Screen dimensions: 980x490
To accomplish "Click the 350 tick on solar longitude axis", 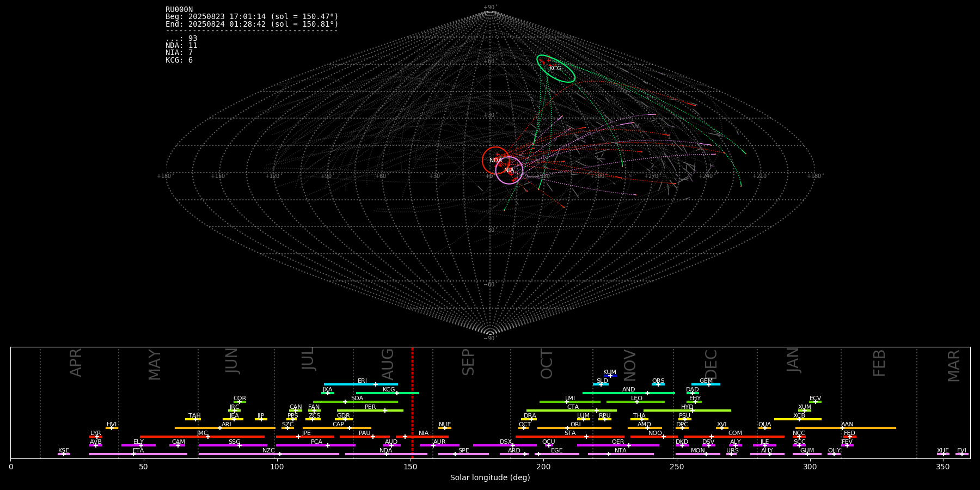I will (x=944, y=467).
